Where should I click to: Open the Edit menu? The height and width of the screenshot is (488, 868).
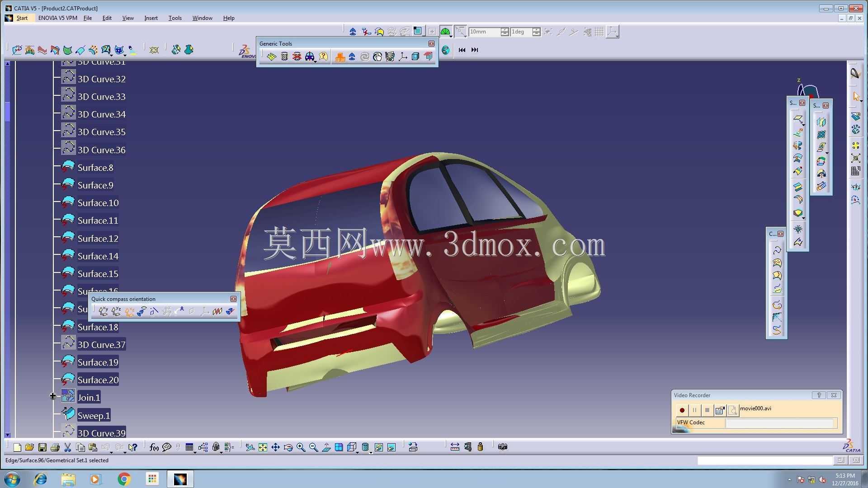107,18
